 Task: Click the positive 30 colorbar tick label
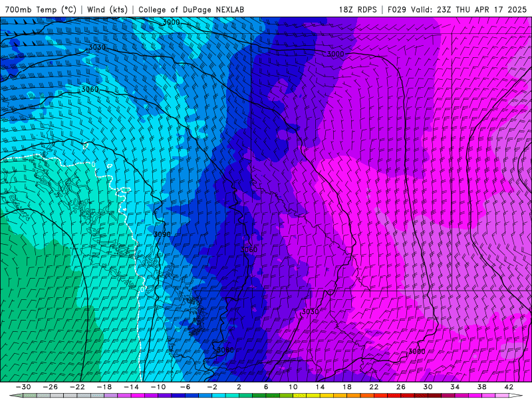pyautogui.click(x=428, y=387)
